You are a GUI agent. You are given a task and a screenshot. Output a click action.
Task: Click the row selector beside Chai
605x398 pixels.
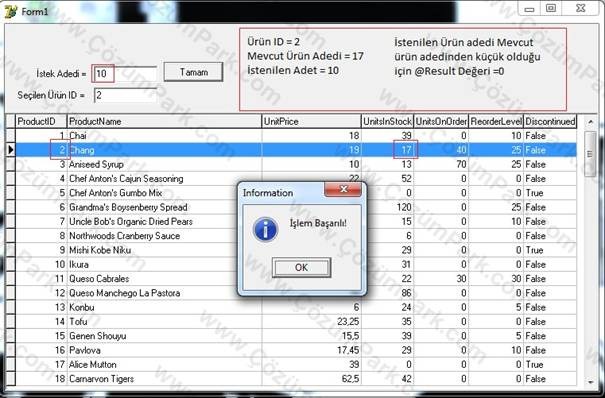point(10,136)
